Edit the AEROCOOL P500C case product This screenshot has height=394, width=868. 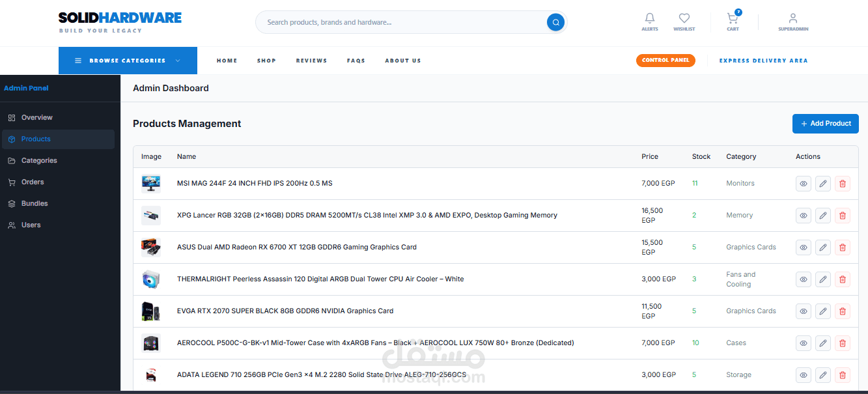[823, 343]
